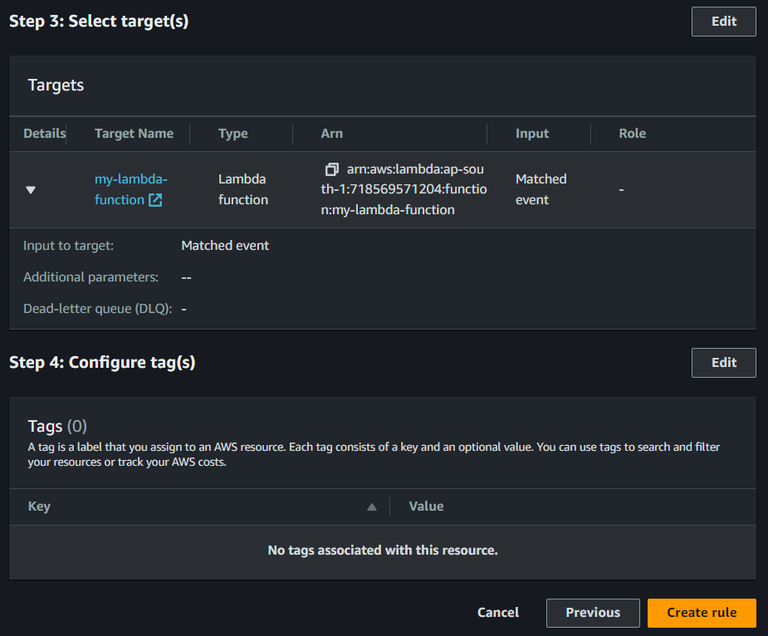
Task: Copy the Lambda function ARN
Action: click(332, 170)
